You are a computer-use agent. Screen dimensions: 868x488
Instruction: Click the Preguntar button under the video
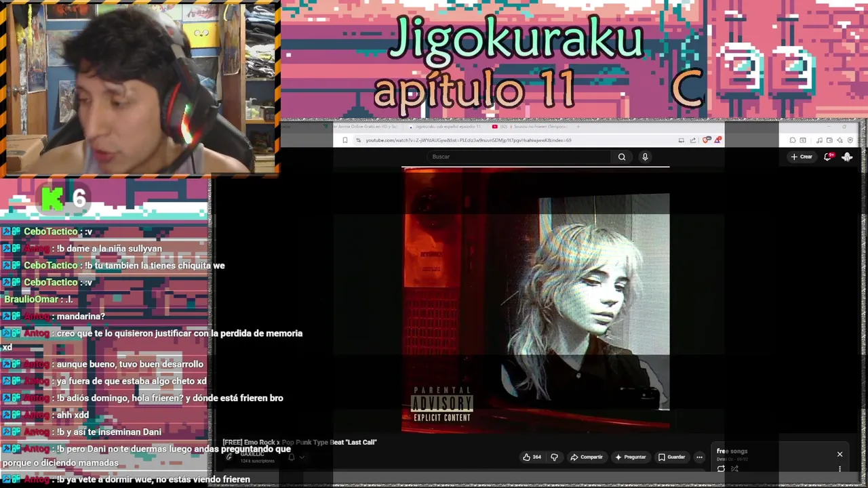tap(631, 457)
